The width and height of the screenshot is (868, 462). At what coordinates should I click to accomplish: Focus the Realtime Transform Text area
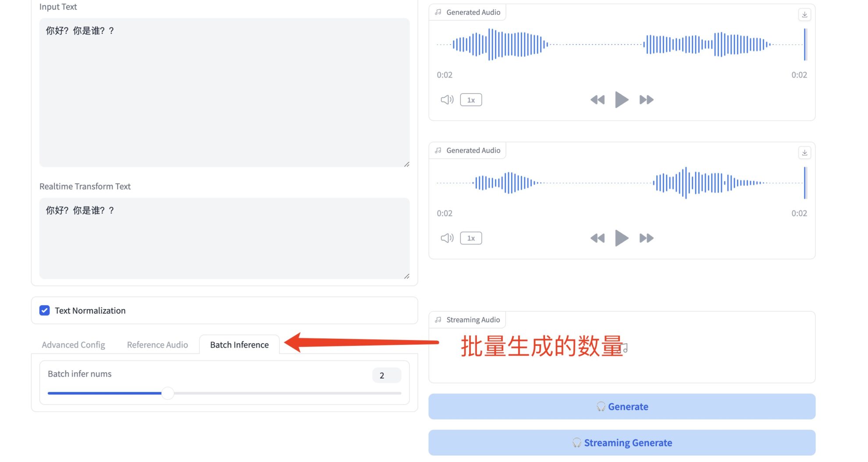tap(224, 238)
